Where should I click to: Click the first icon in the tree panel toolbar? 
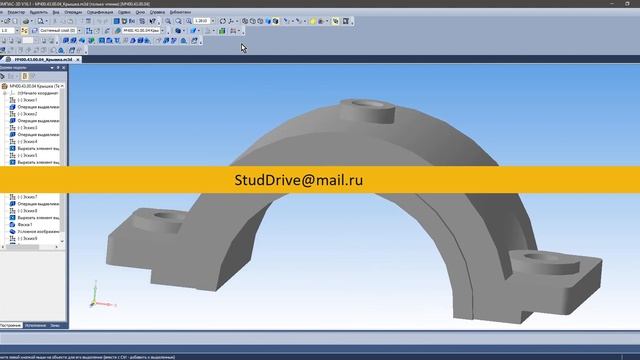2,76
